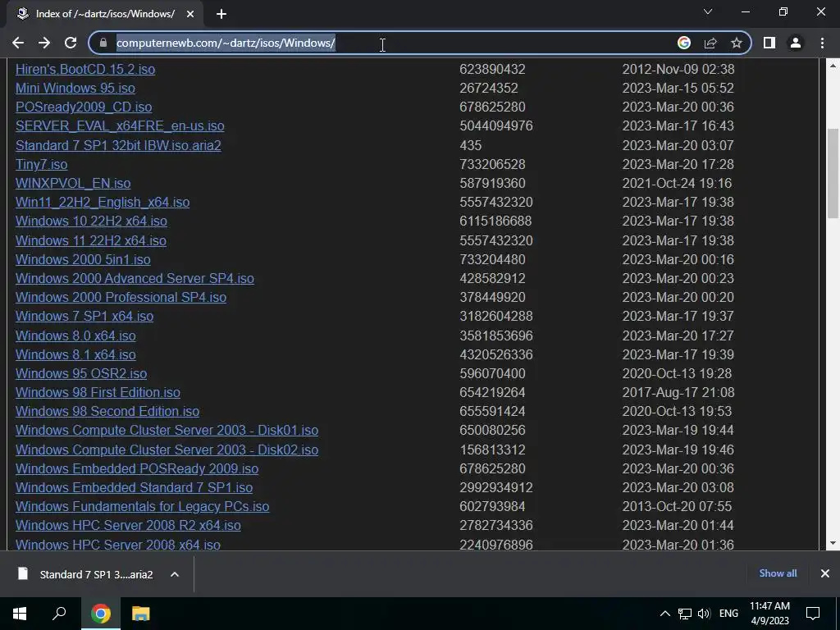Open the clock and calendar flyout
Image resolution: width=840 pixels, height=630 pixels.
click(x=769, y=614)
